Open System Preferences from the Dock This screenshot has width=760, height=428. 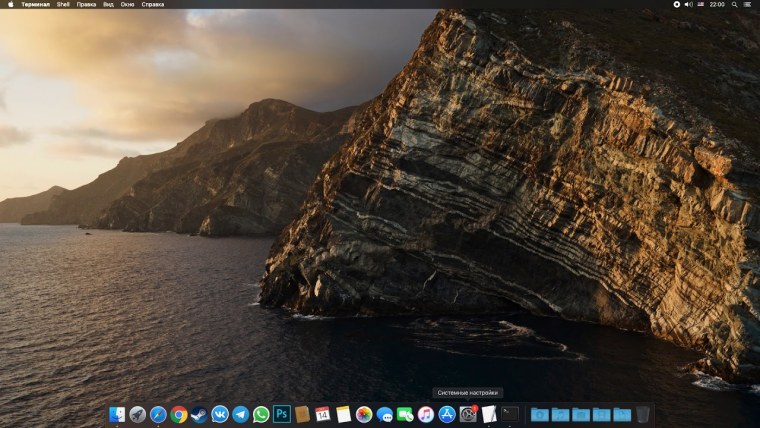(467, 414)
